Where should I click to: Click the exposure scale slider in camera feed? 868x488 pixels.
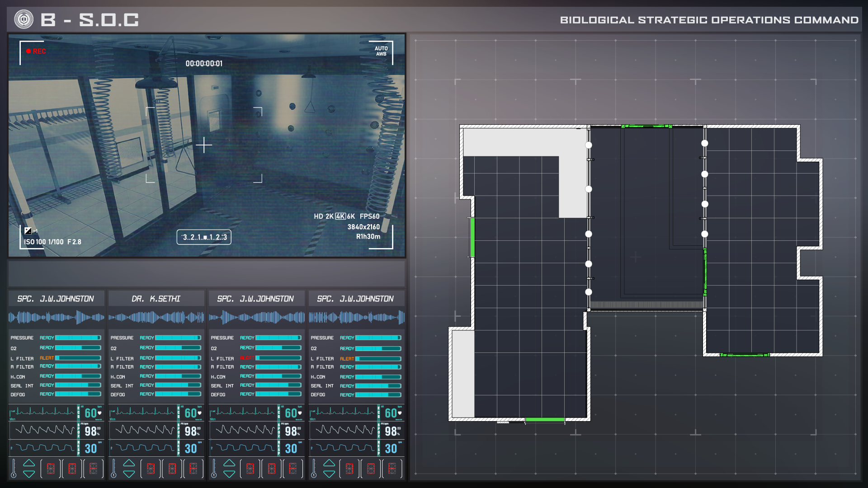click(x=204, y=237)
